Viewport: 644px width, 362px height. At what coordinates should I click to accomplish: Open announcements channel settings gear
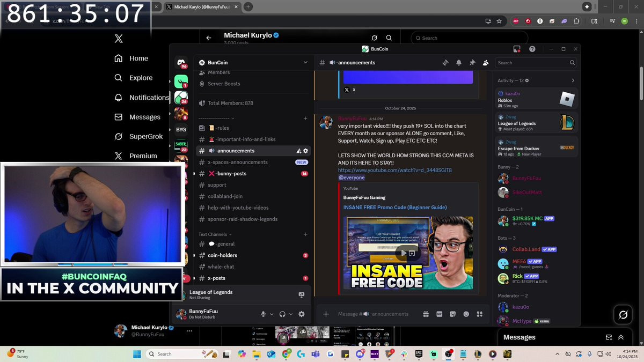click(x=306, y=151)
